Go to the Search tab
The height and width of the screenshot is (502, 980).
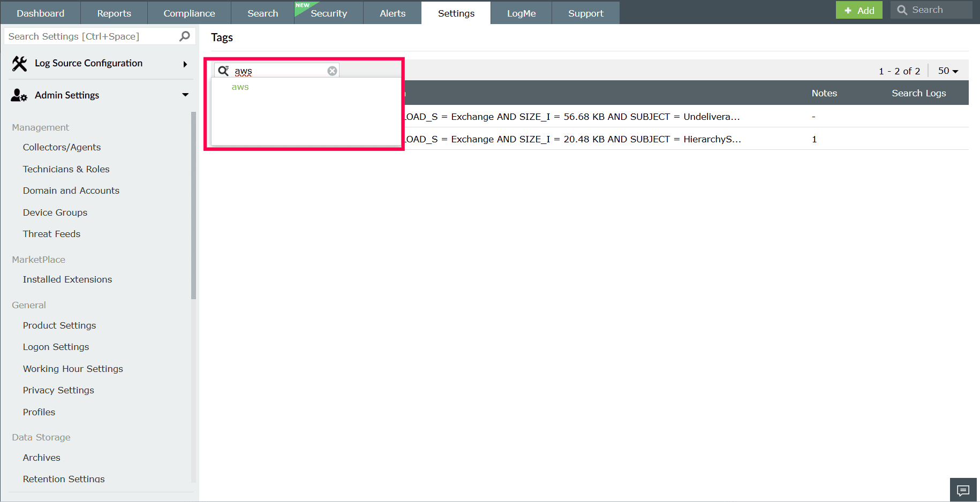pos(263,13)
